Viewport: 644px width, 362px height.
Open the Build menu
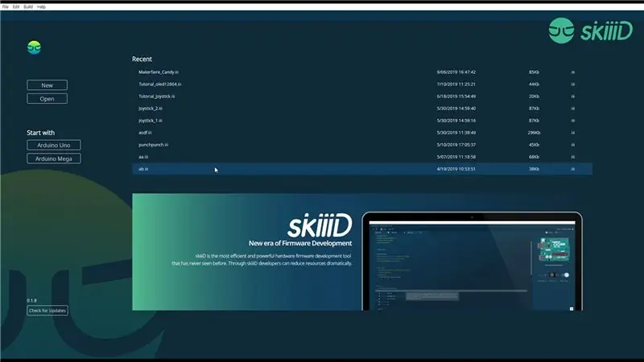click(x=28, y=6)
